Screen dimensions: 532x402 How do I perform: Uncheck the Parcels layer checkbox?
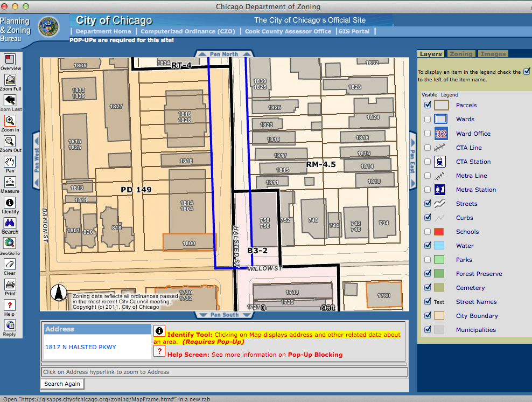[x=428, y=105]
